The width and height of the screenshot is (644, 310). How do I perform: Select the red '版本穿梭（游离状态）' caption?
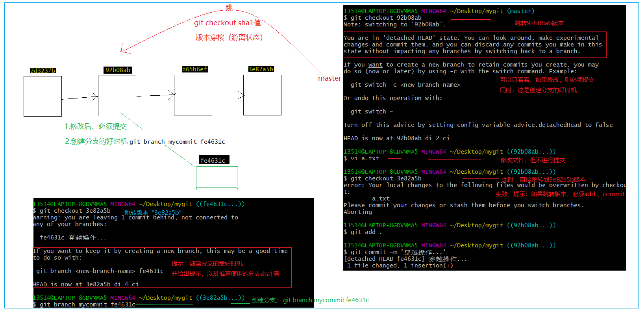(x=229, y=37)
